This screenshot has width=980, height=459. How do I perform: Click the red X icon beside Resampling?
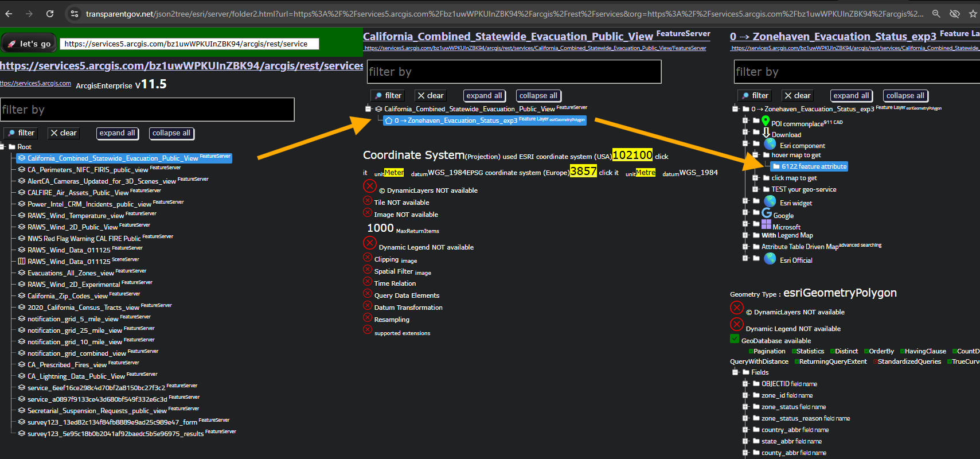pyautogui.click(x=368, y=317)
